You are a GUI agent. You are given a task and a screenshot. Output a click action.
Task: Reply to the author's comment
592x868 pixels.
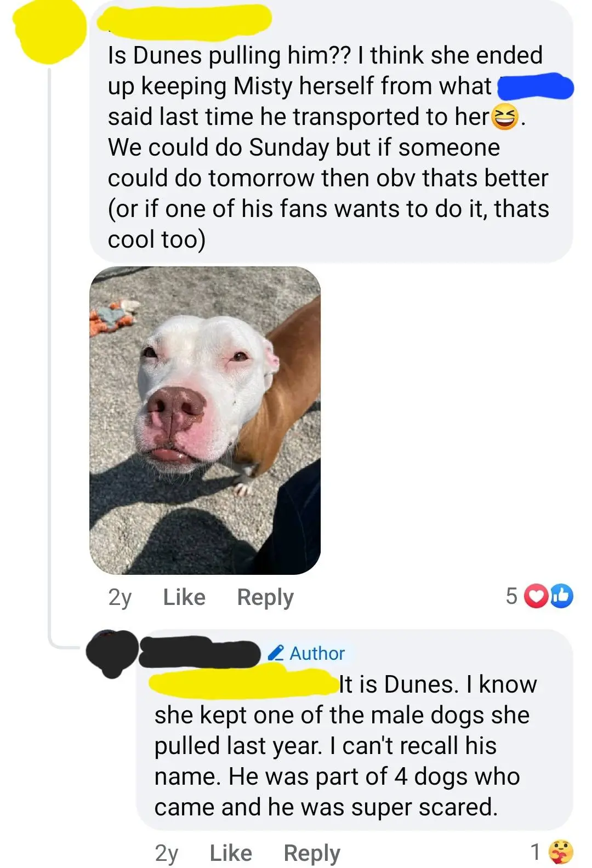tap(312, 854)
